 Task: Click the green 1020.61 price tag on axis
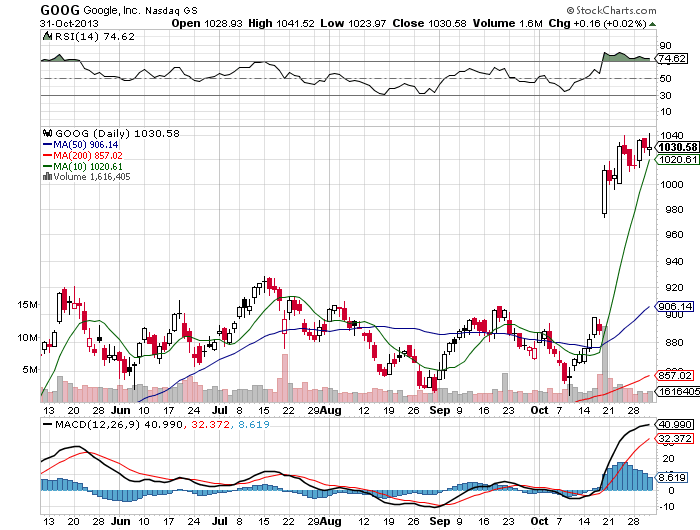tap(678, 159)
